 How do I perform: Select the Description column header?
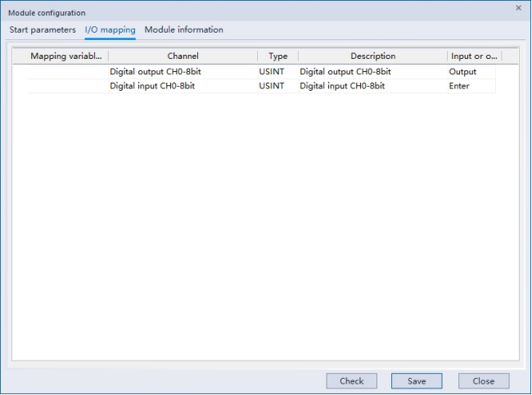[372, 56]
